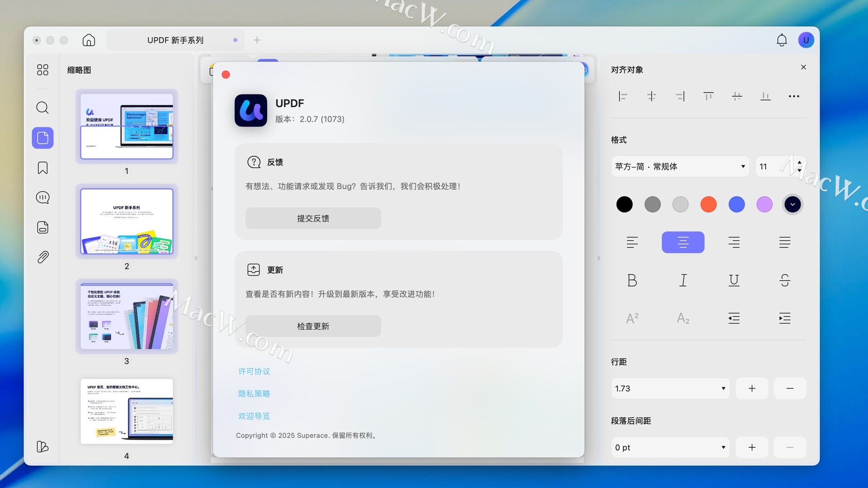Open the 隐私策略 link
This screenshot has height=488, width=868.
254,394
